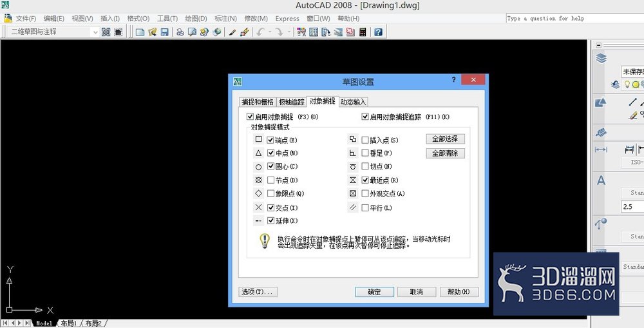Open the Properties palette icon
644x328 pixels.
(x=302, y=32)
